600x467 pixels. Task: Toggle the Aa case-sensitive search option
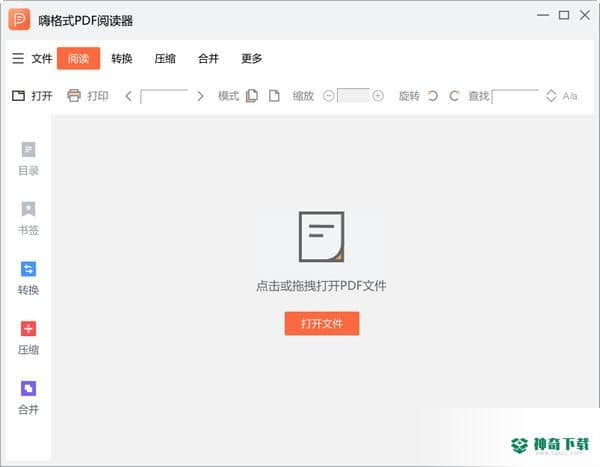click(x=570, y=96)
